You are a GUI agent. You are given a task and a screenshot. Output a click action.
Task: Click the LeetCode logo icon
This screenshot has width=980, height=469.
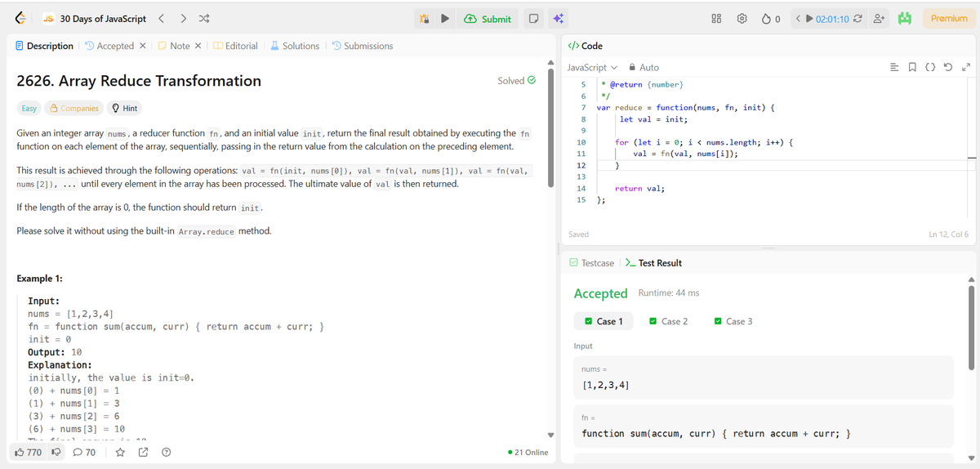pos(20,18)
